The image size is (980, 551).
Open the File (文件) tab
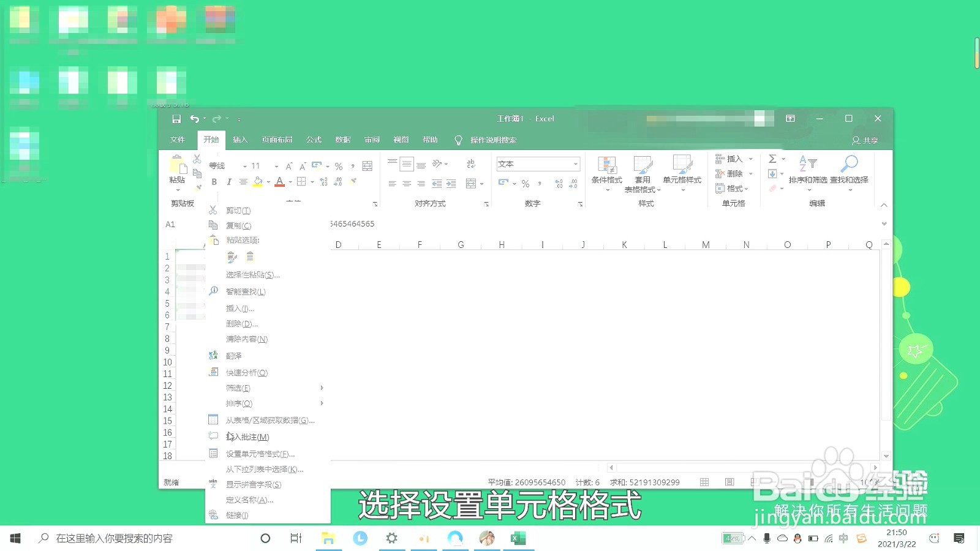click(x=178, y=140)
